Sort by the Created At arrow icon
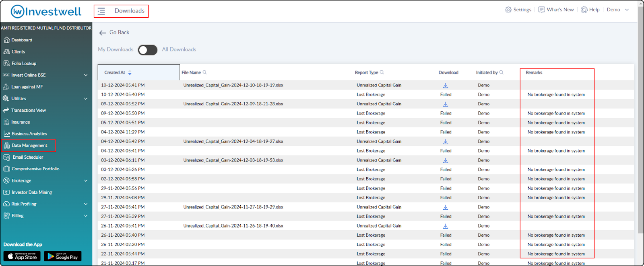 pos(130,73)
